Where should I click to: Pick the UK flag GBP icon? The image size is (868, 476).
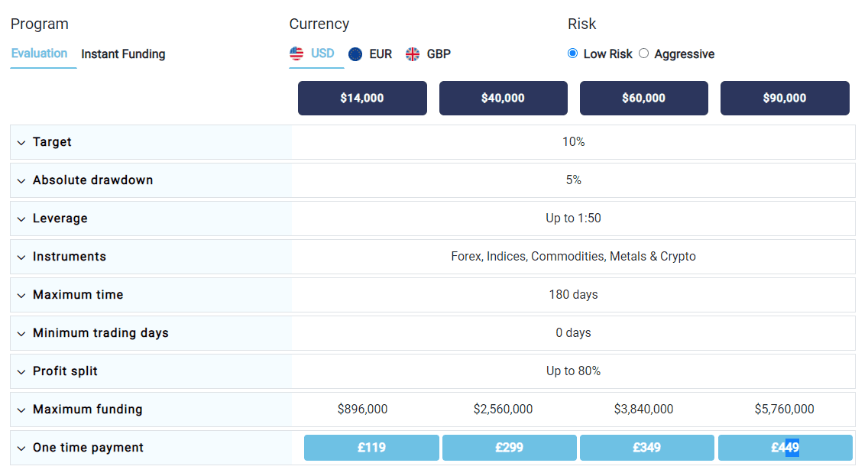tap(413, 54)
